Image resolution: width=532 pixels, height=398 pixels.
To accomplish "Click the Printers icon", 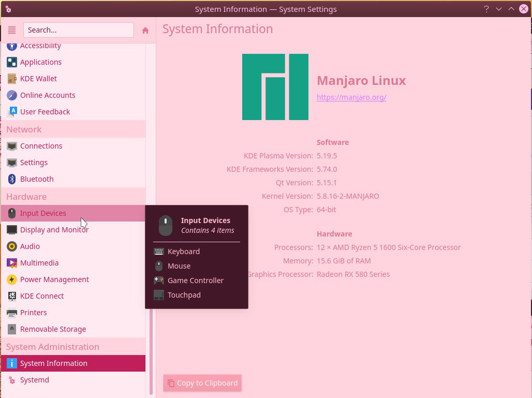I will [x=12, y=313].
